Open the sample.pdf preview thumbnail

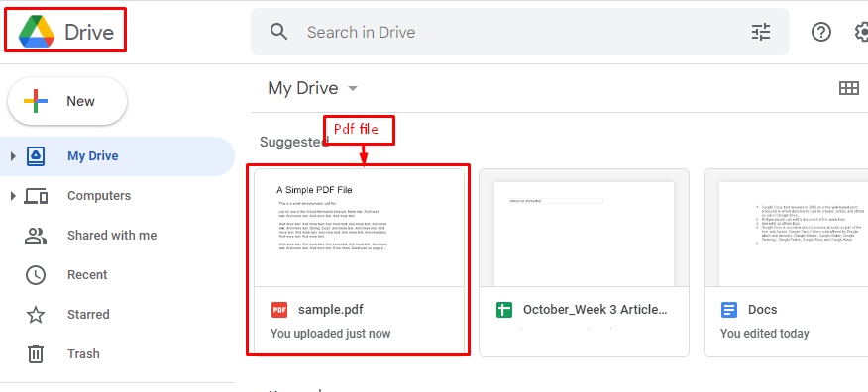tap(360, 228)
